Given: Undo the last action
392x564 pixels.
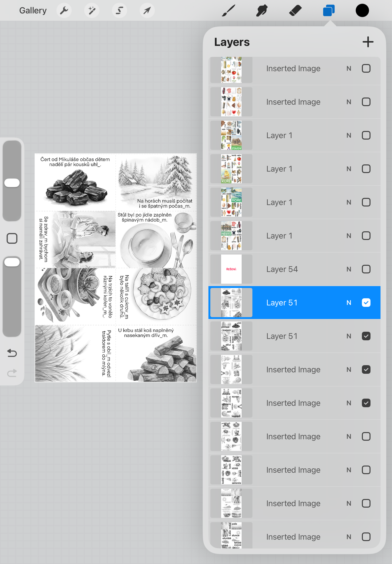Looking at the screenshot, I should (x=12, y=353).
